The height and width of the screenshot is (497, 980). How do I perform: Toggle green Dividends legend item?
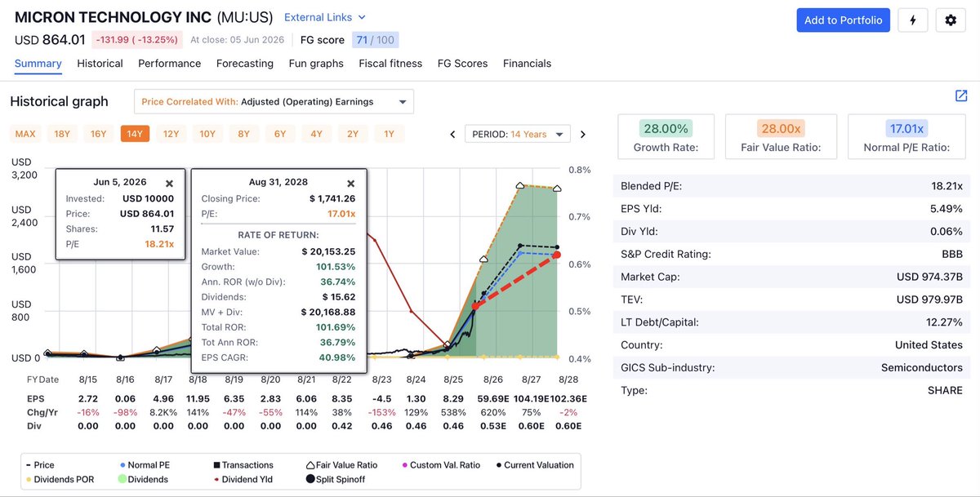[144, 479]
